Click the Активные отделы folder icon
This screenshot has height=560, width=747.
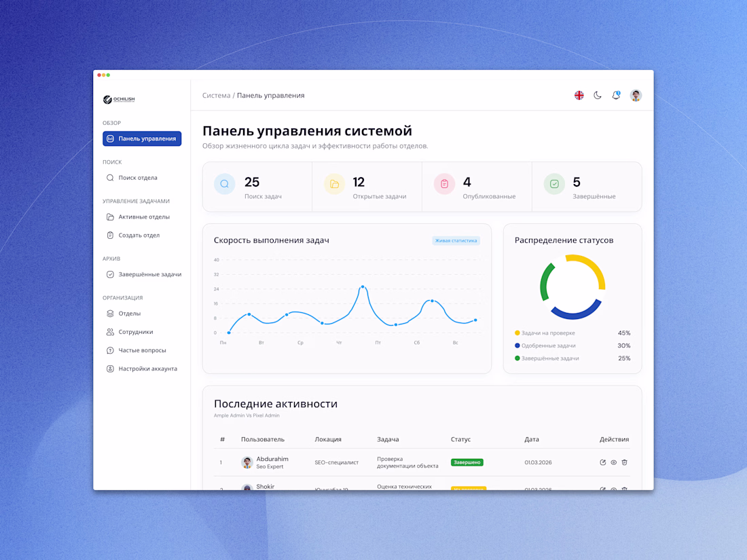click(x=110, y=217)
